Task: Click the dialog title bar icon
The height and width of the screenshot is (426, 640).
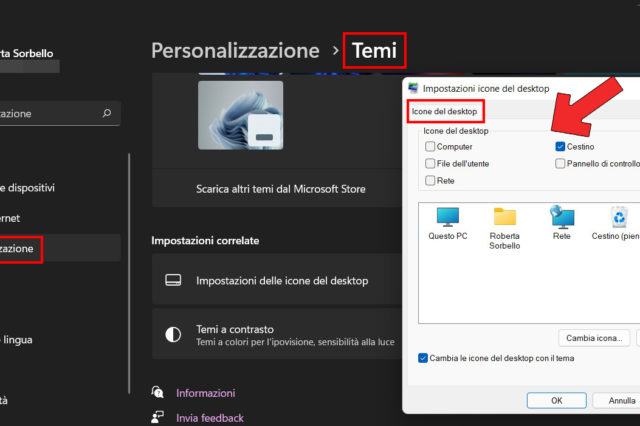Action: (413, 88)
